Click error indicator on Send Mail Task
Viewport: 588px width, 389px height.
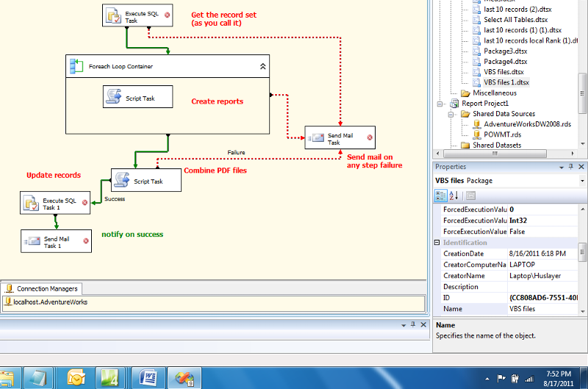(x=370, y=138)
